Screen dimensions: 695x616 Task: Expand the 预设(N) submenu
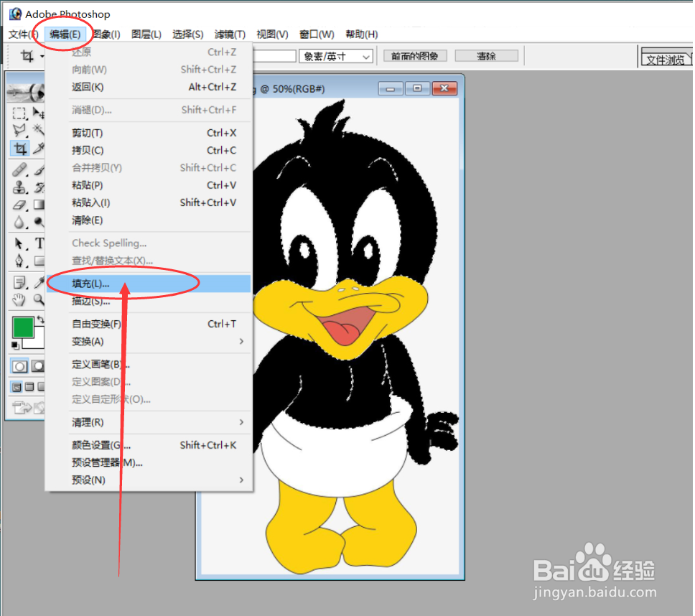coord(241,480)
